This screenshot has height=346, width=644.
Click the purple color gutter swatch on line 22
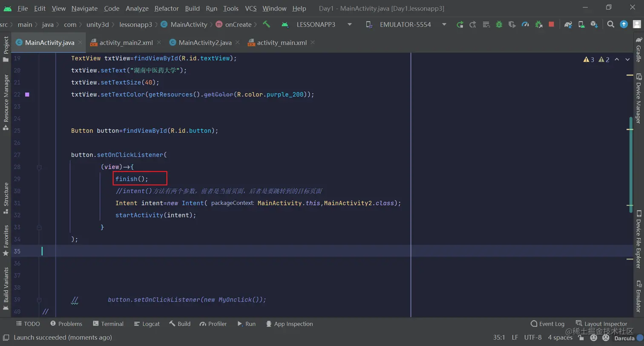pos(27,94)
